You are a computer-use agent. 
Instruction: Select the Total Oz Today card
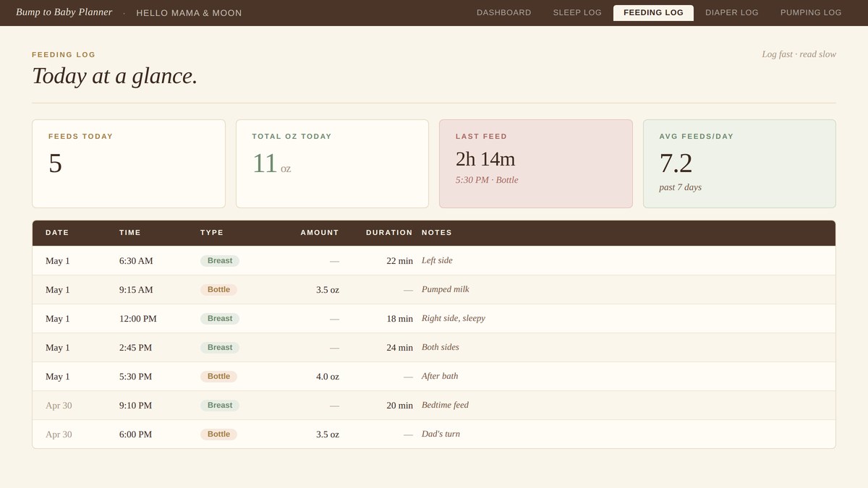332,163
